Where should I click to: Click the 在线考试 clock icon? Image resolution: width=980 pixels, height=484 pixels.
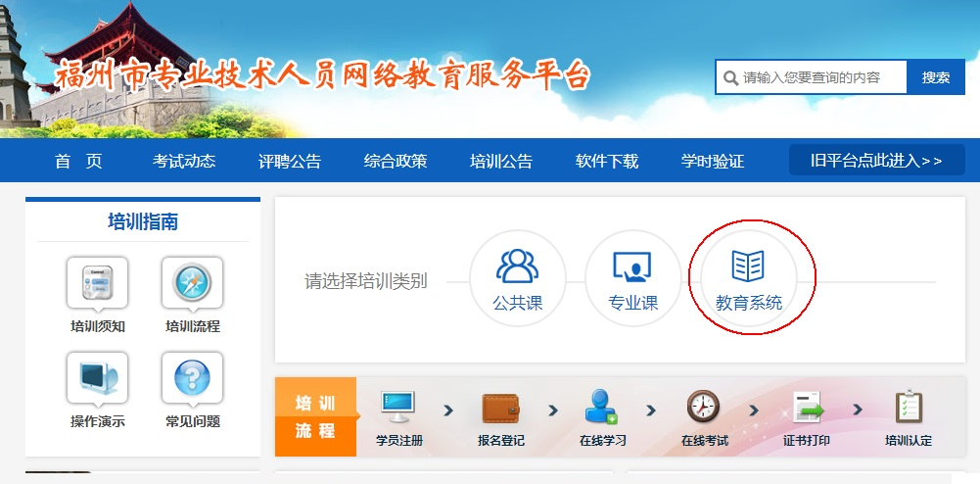click(x=703, y=407)
